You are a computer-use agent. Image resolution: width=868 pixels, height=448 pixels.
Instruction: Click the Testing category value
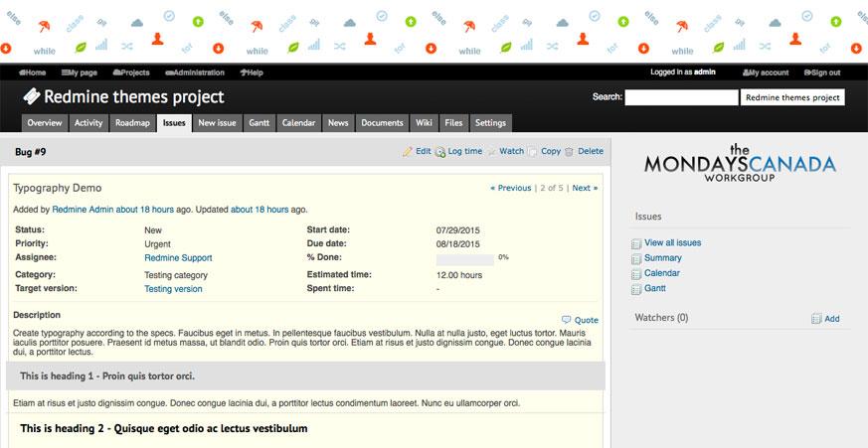click(176, 275)
